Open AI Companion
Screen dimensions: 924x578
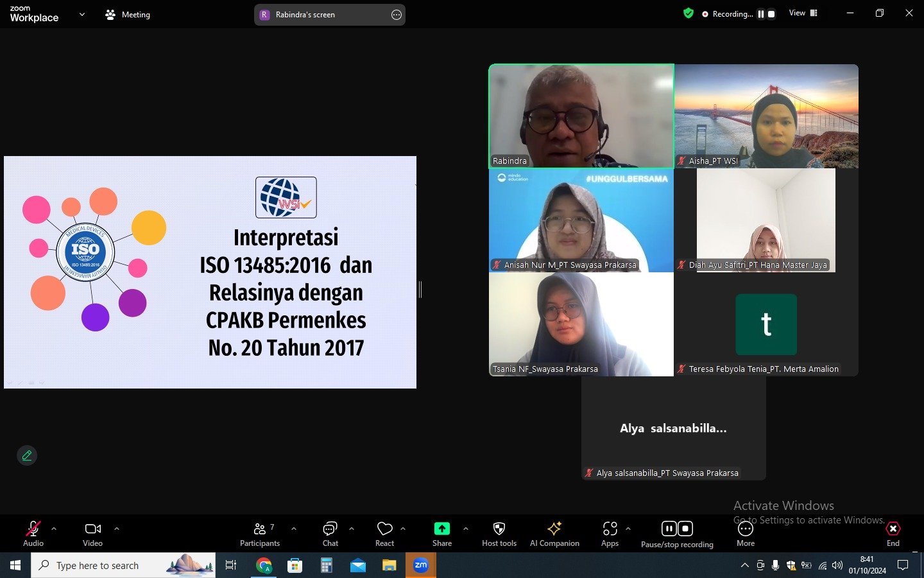(554, 533)
